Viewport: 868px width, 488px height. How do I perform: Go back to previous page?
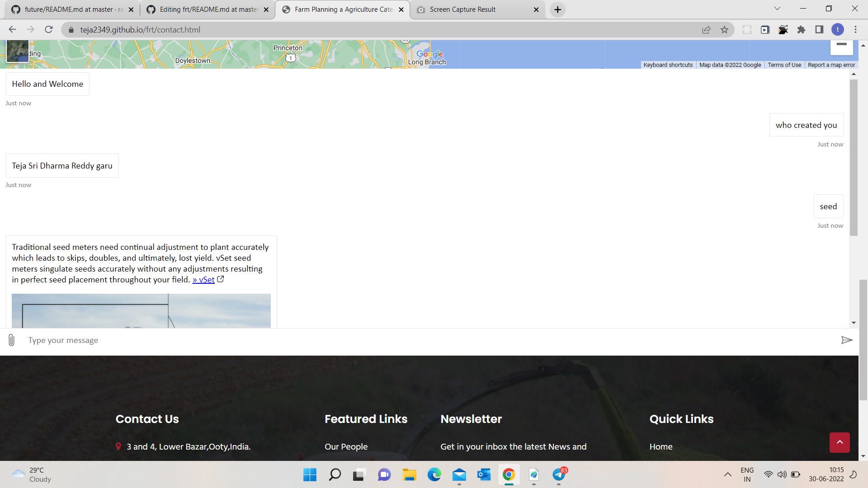(12, 30)
